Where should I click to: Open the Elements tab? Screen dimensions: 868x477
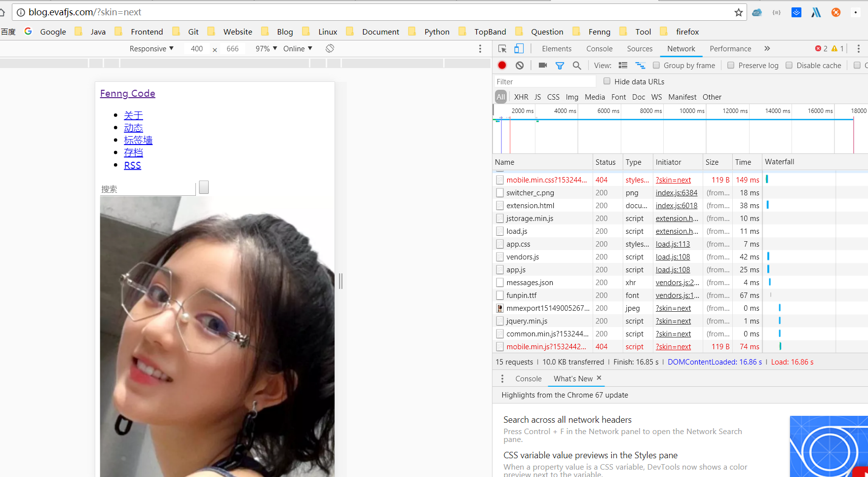[557, 48]
